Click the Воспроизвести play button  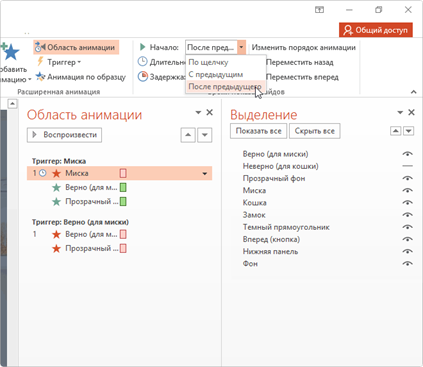tap(64, 135)
